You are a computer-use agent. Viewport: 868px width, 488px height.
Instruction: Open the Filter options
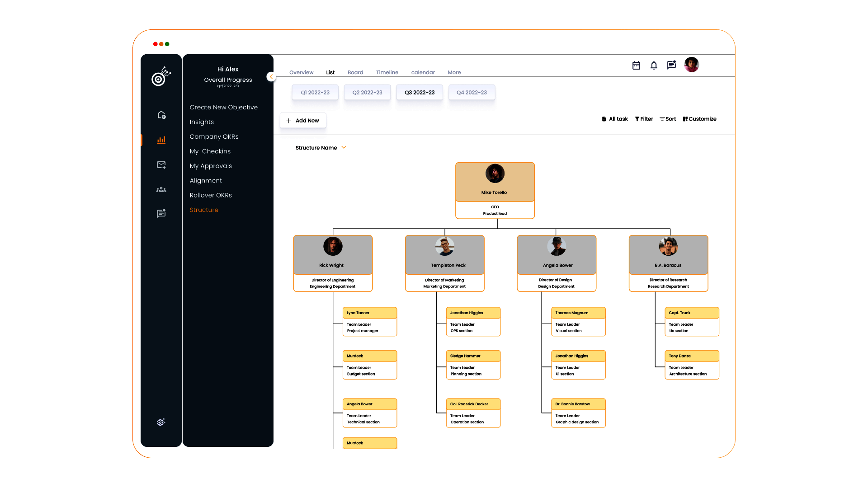pos(644,119)
